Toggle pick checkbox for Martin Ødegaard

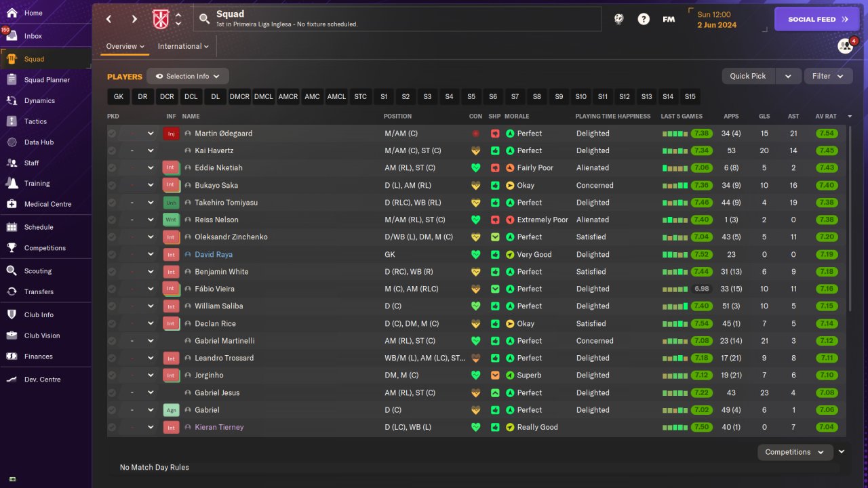tap(112, 134)
